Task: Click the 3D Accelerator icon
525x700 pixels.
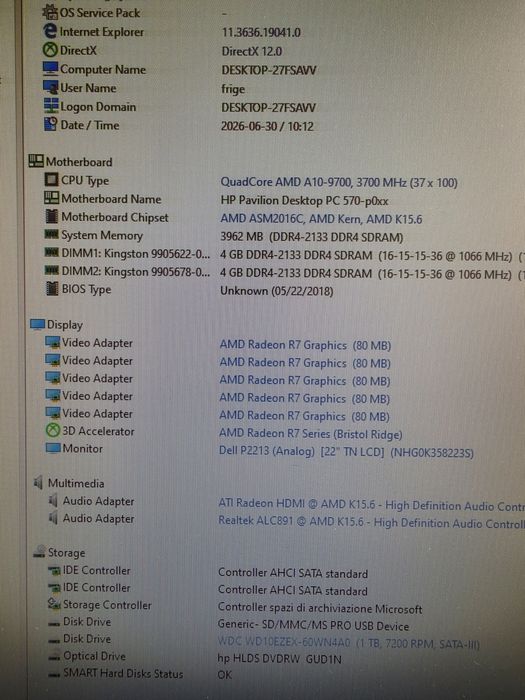Action: tap(53, 430)
